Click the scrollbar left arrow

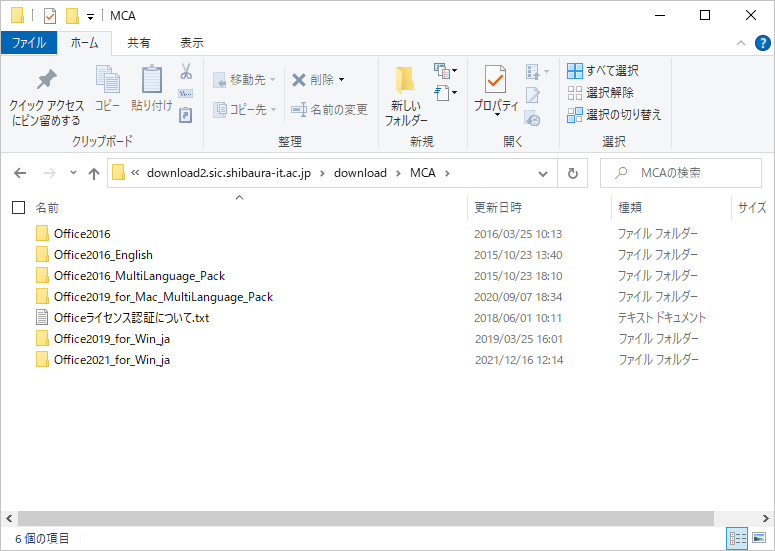pyautogui.click(x=9, y=518)
